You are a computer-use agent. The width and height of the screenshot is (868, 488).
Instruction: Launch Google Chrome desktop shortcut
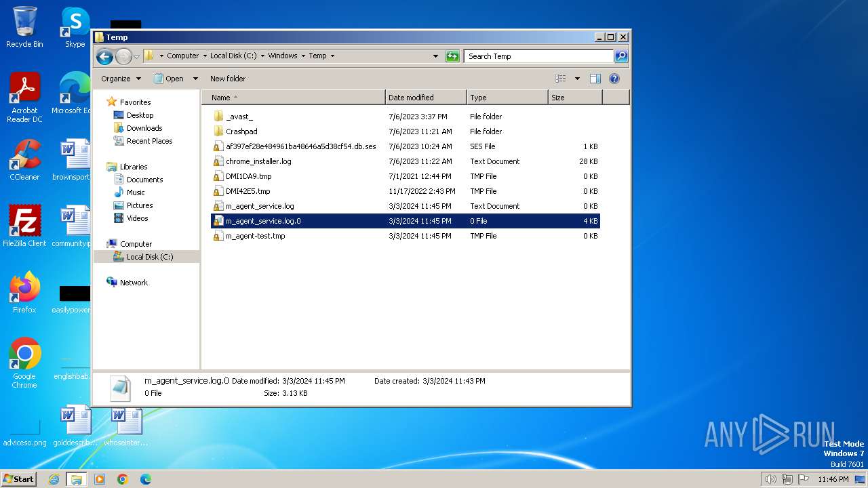point(24,363)
